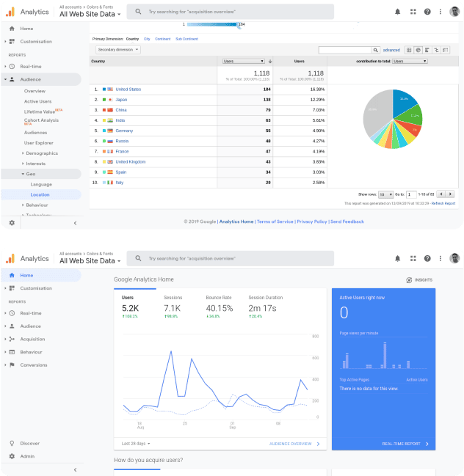Click the table search magnifier button

(x=376, y=50)
